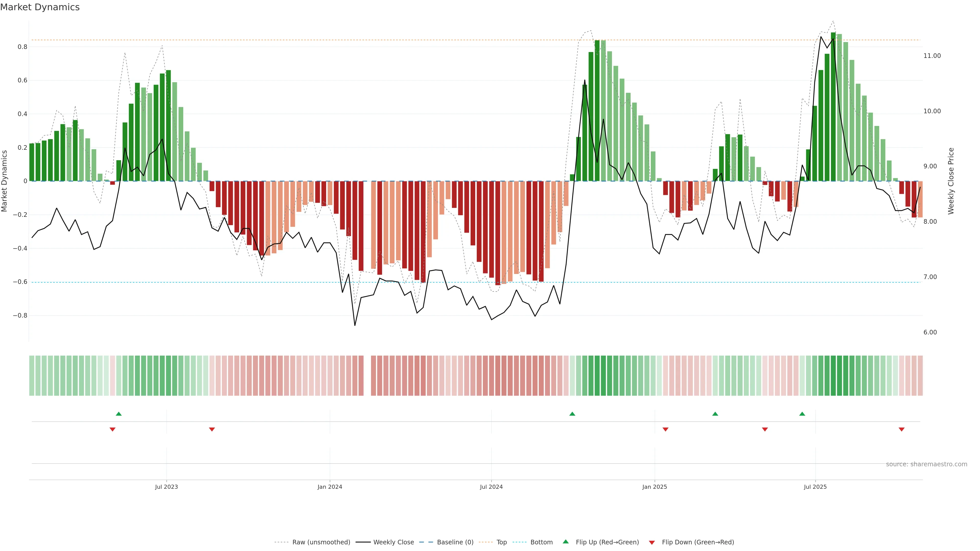
Task: Toggle the Baseline (0) legend item
Action: pos(455,542)
